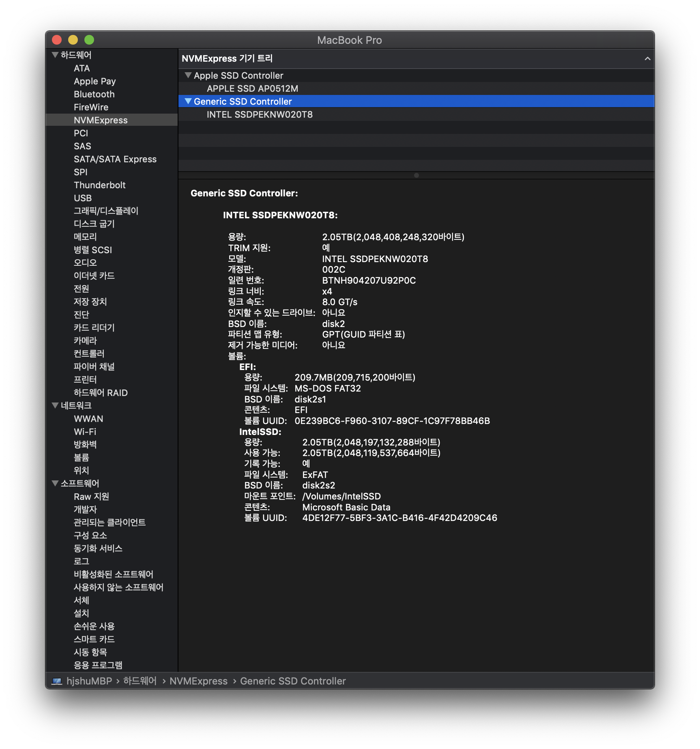
Task: Open 메모리 hardware info
Action: point(85,237)
